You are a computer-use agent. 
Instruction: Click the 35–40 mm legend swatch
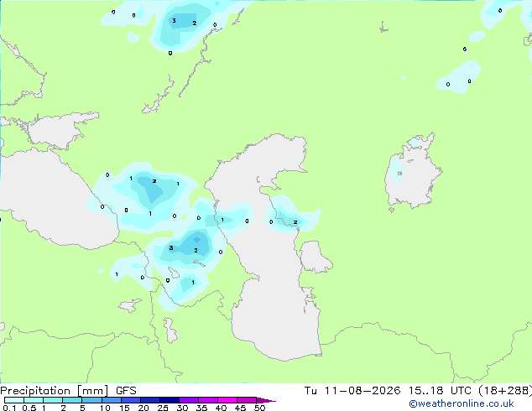click(208, 400)
